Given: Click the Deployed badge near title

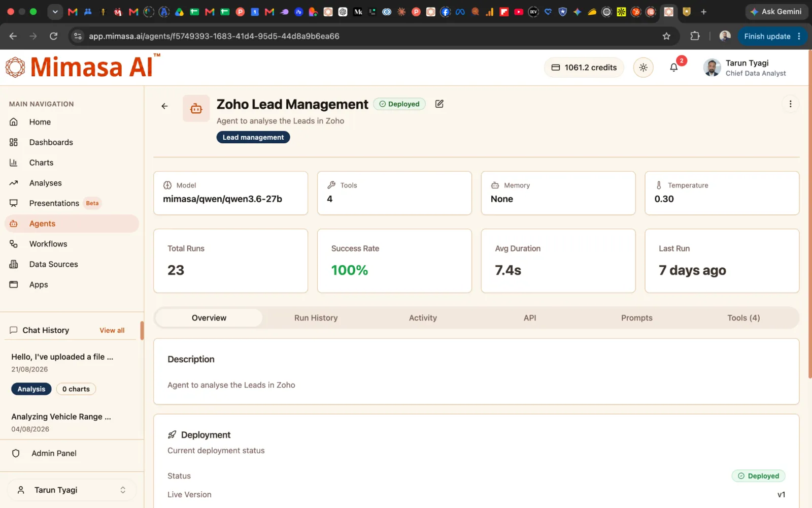Looking at the screenshot, I should coord(399,104).
